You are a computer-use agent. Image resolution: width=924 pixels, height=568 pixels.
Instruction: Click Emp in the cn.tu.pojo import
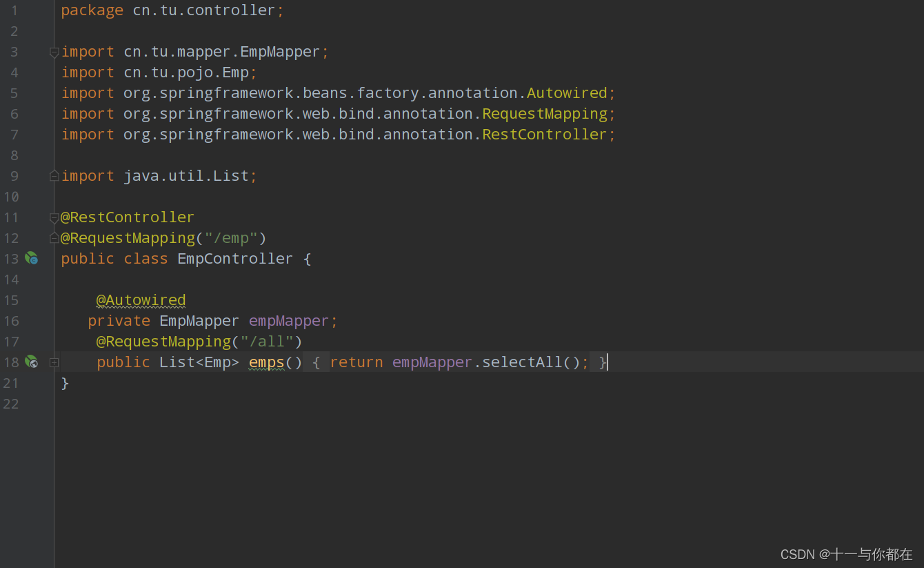235,72
